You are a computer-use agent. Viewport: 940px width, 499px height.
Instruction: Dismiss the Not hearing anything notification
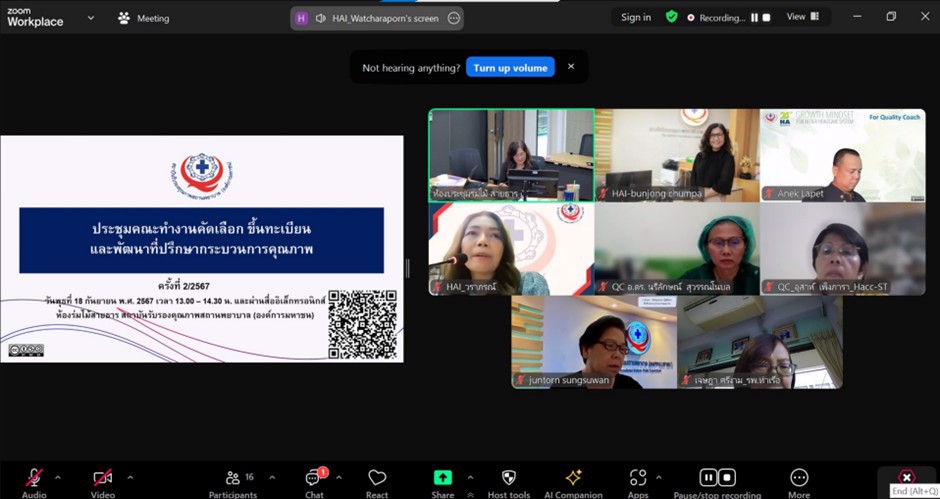click(x=571, y=67)
